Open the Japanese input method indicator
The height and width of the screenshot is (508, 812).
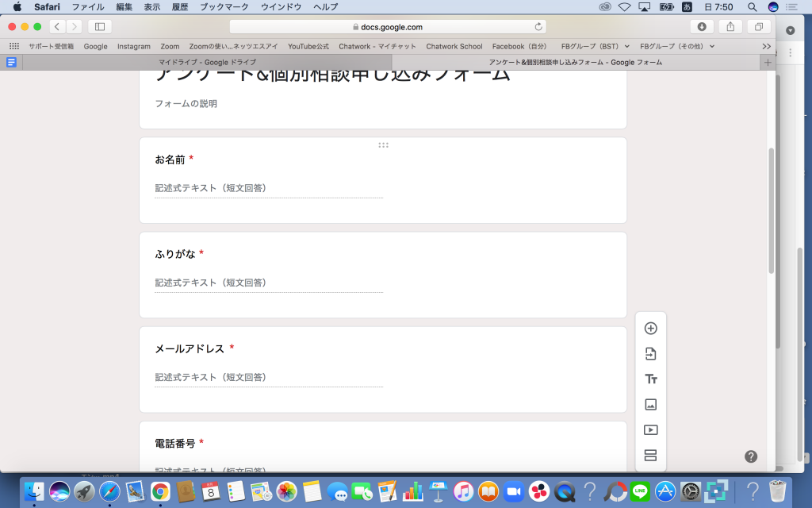(x=688, y=6)
